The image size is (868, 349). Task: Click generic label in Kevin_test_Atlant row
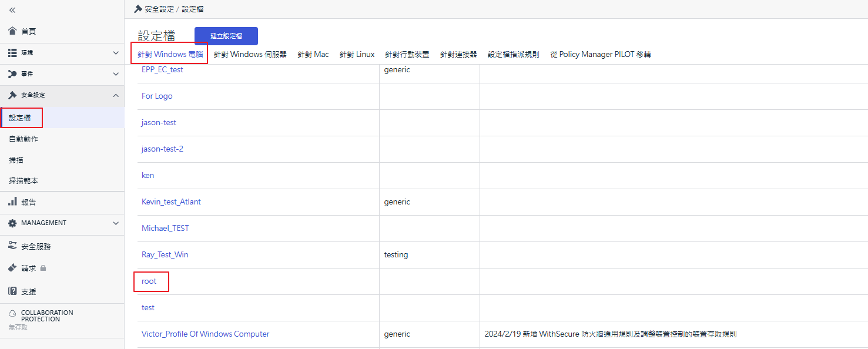[x=397, y=202]
